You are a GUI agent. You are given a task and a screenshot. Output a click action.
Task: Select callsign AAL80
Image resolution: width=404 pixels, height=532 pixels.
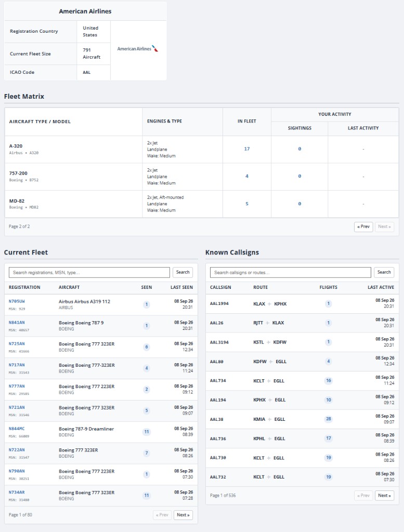(x=217, y=362)
